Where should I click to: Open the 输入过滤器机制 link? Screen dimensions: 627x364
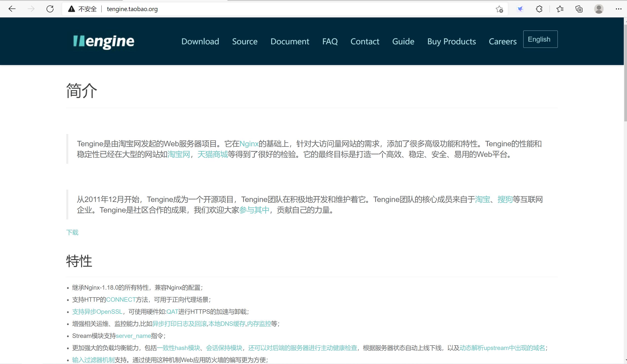93,360
